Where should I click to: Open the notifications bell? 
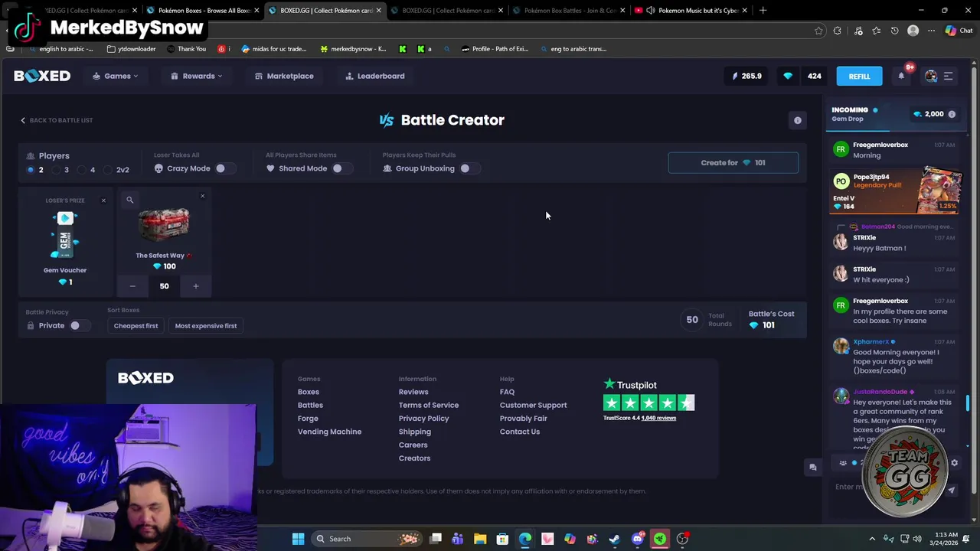click(x=901, y=76)
